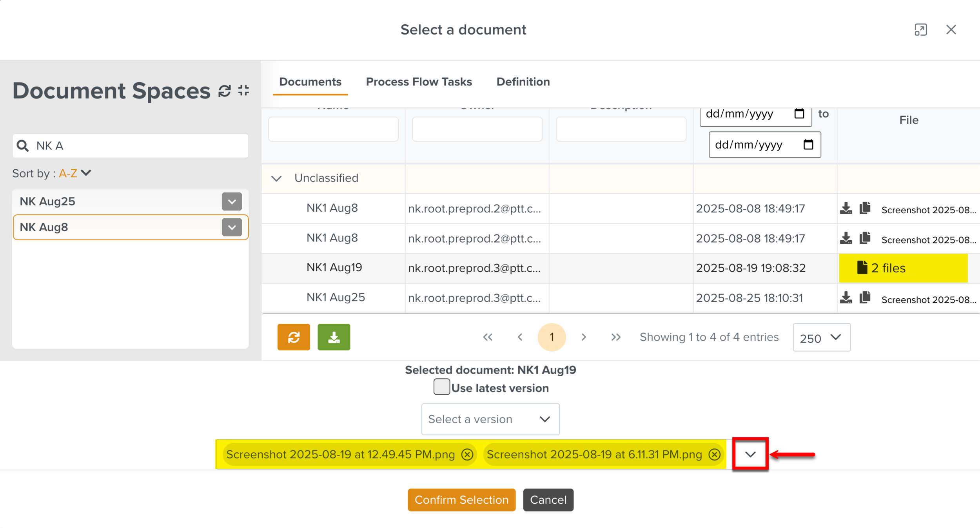Open the 250 page size dropdown

tap(821, 337)
